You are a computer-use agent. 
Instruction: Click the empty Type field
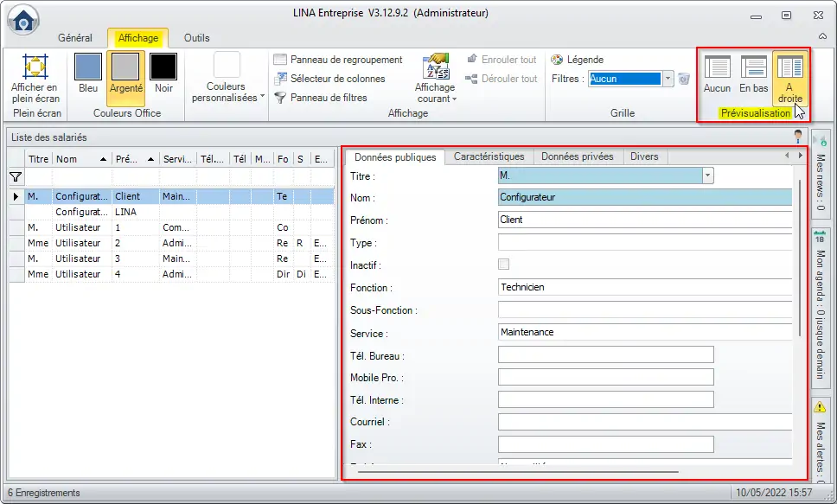pos(645,242)
